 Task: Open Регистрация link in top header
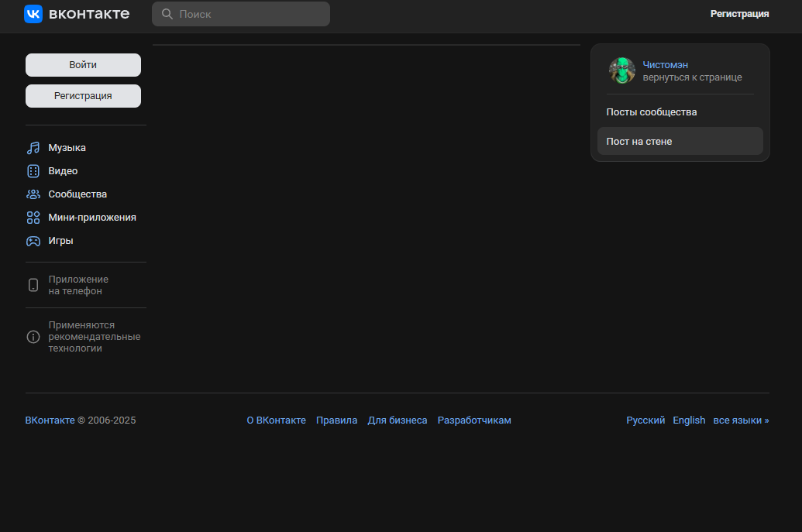pos(739,14)
